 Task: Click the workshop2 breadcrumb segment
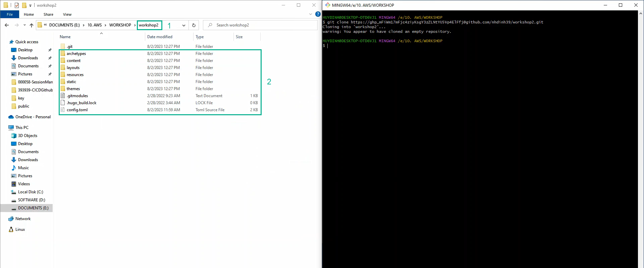[149, 25]
